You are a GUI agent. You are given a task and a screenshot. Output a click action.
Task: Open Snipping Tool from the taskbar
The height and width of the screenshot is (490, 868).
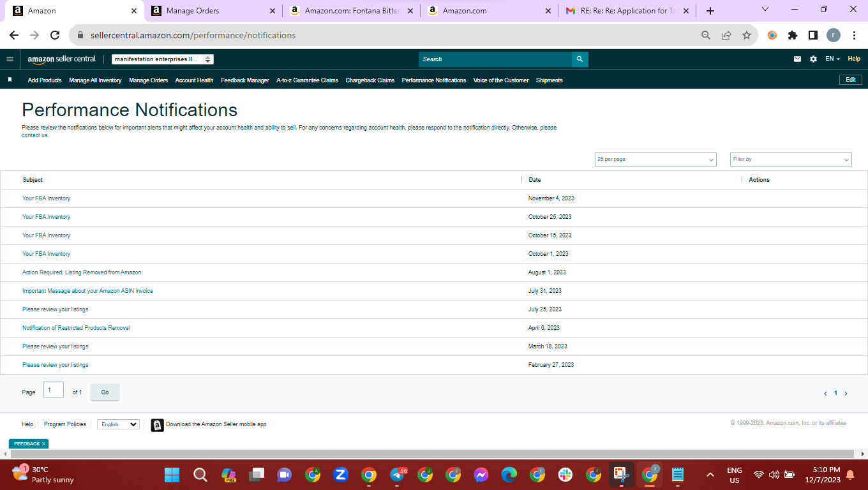coord(622,475)
